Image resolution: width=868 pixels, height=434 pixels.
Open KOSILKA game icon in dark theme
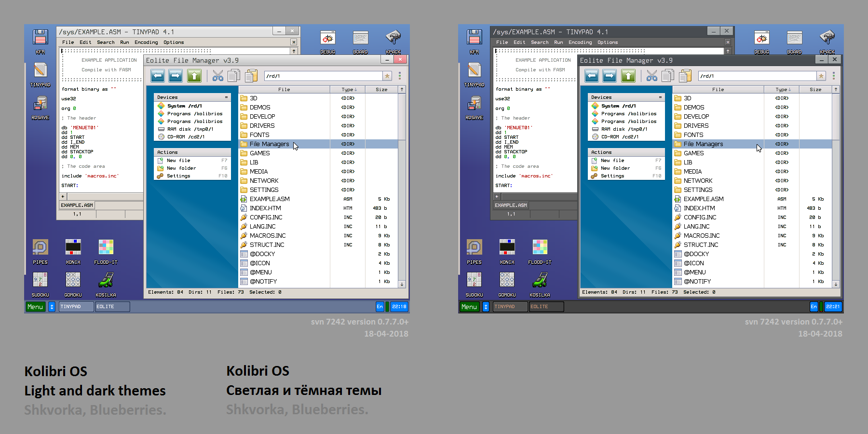[540, 285]
